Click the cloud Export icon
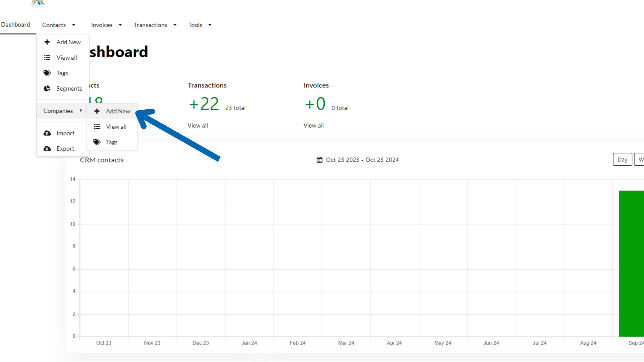The width and height of the screenshot is (644, 362). pyautogui.click(x=47, y=149)
